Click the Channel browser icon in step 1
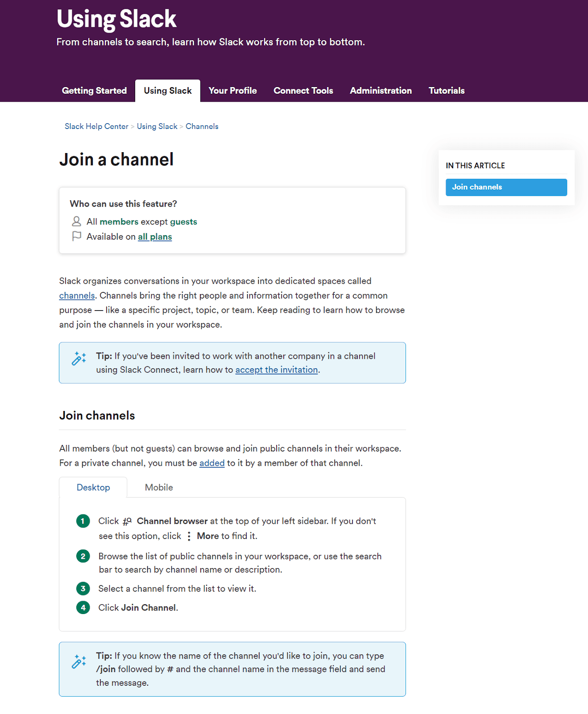This screenshot has width=588, height=714. pyautogui.click(x=127, y=521)
